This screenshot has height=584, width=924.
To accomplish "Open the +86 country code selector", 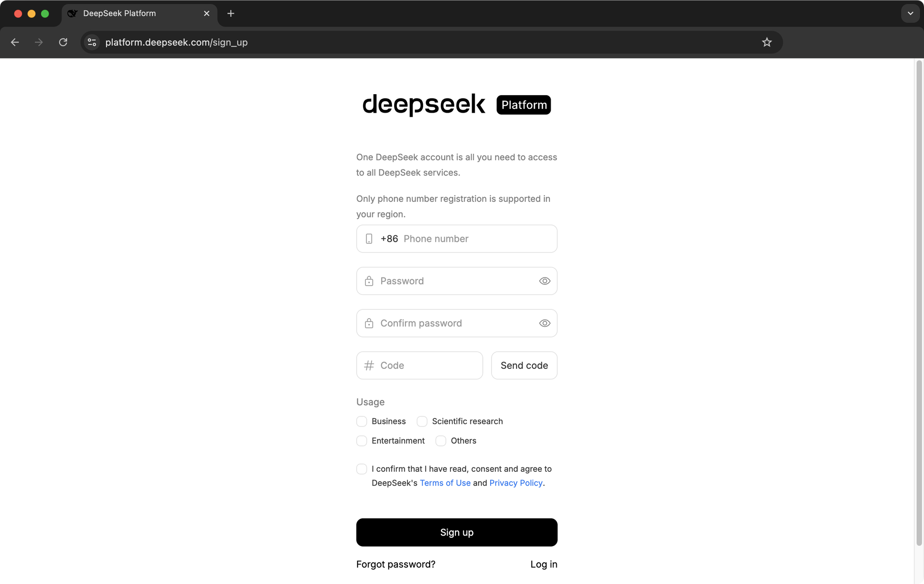I will pyautogui.click(x=389, y=239).
